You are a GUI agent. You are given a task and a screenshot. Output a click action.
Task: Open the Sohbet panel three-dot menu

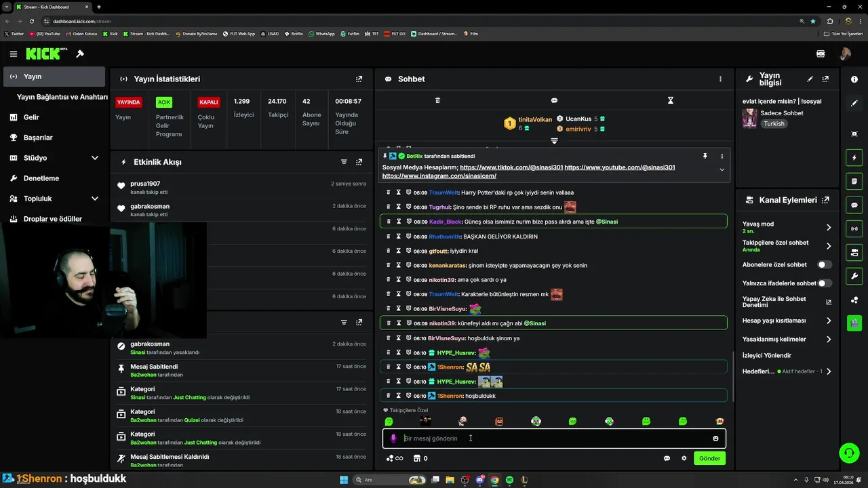point(720,79)
